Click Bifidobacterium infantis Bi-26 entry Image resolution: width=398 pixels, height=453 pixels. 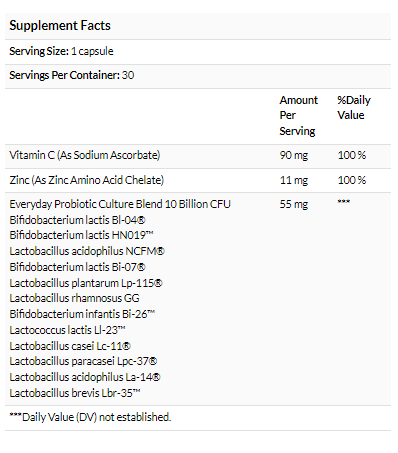tap(82, 314)
